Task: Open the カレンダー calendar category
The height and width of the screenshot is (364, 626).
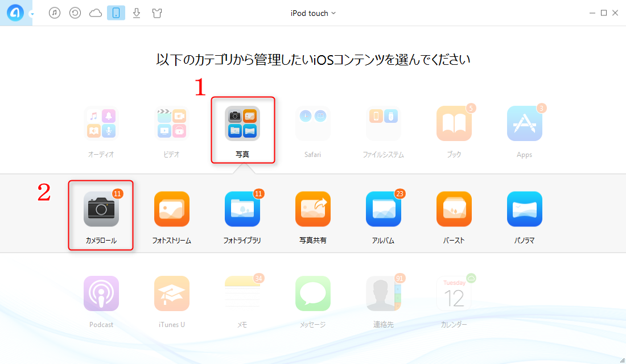Action: click(454, 293)
